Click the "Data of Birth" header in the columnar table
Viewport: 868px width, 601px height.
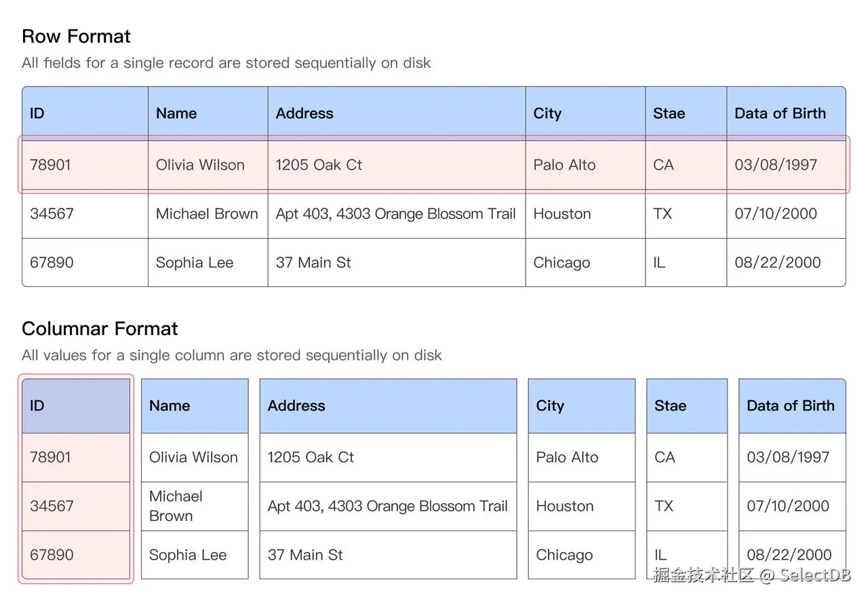[x=790, y=406]
